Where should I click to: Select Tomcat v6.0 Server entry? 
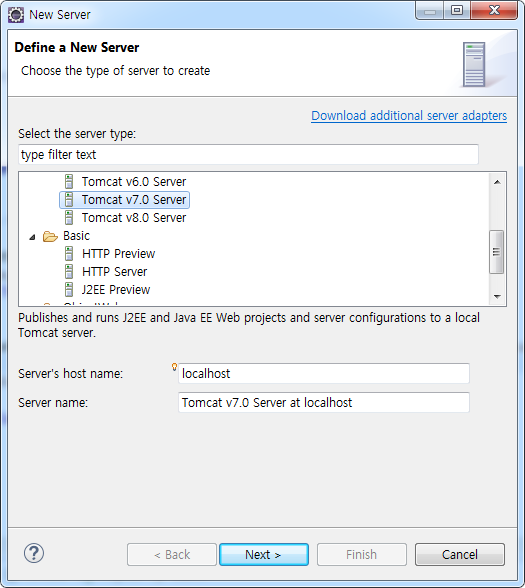[x=134, y=182]
